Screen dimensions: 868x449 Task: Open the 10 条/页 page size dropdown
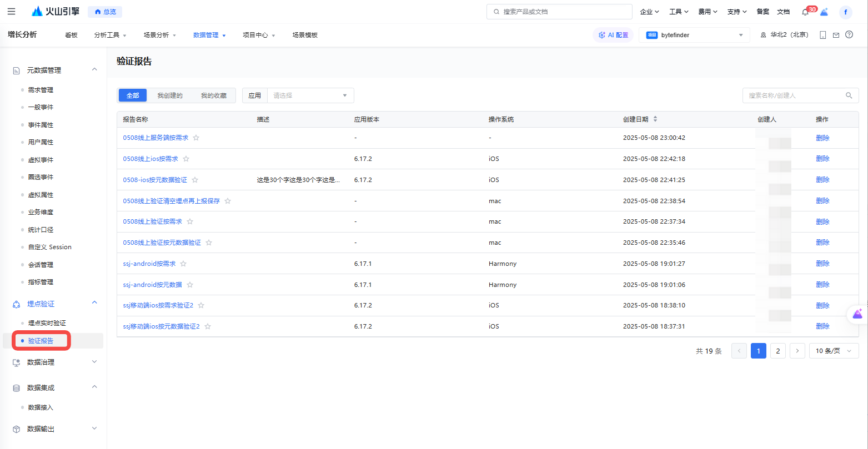[x=834, y=351]
